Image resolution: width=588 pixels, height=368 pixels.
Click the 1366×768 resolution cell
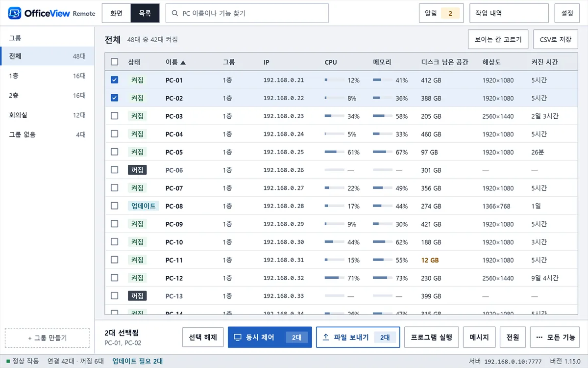496,206
